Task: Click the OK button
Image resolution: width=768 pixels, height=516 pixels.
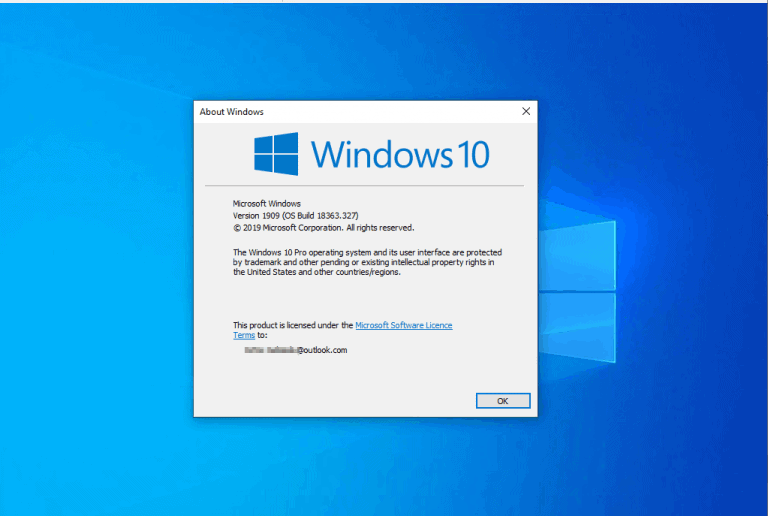Action: point(503,400)
